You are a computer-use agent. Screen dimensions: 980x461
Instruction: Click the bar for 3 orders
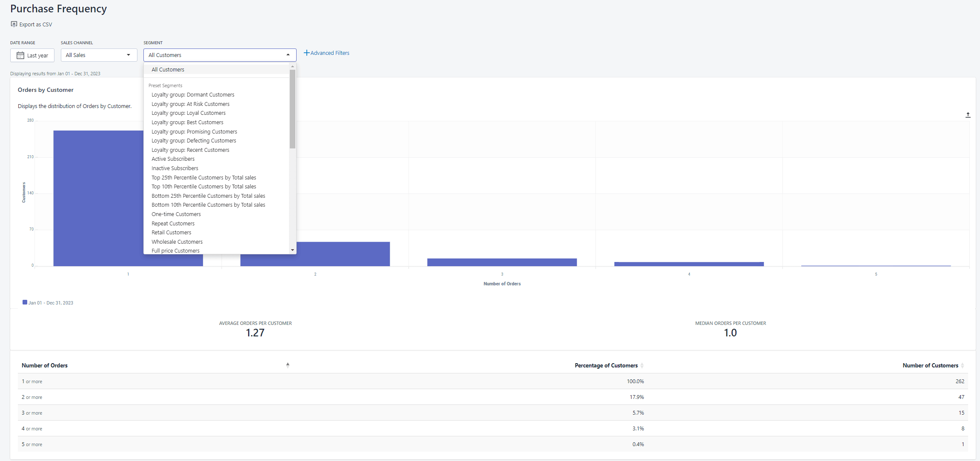tap(502, 262)
